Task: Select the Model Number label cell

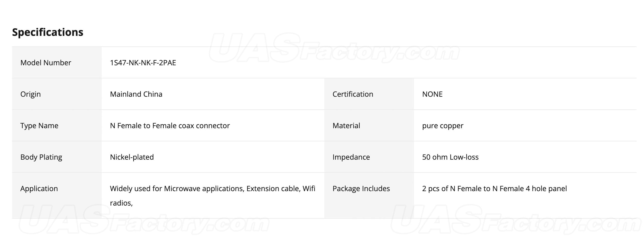Action: [x=57, y=62]
